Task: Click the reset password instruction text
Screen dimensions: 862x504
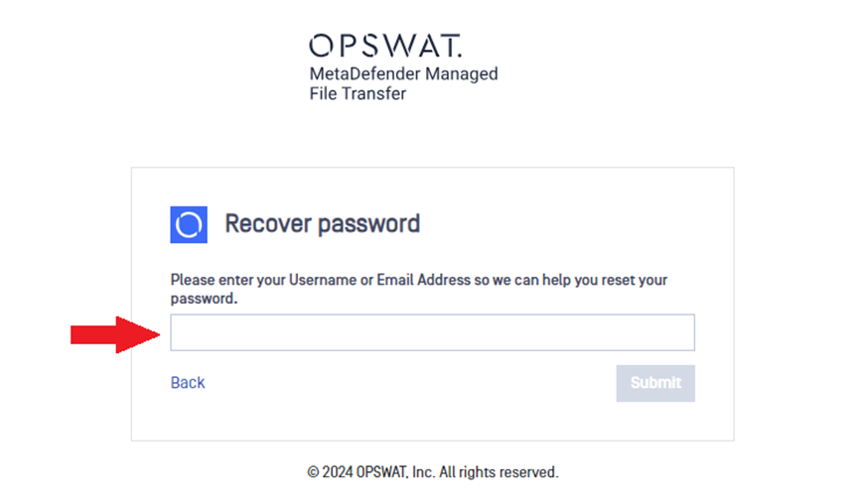Action: point(419,289)
